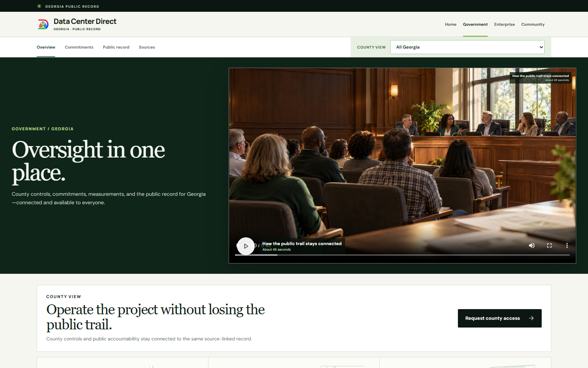The height and width of the screenshot is (368, 588).
Task: Mute the video using the speaker icon
Action: 532,245
